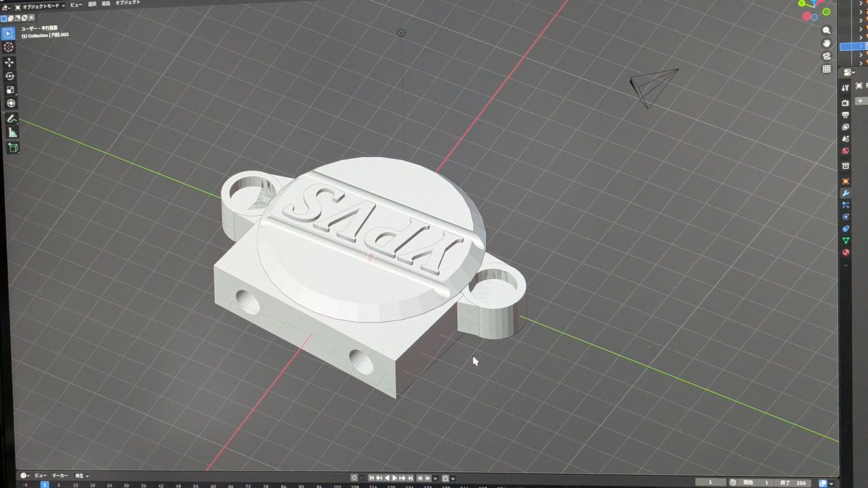Open the Material properties tab
868x488 pixels.
[845, 252]
